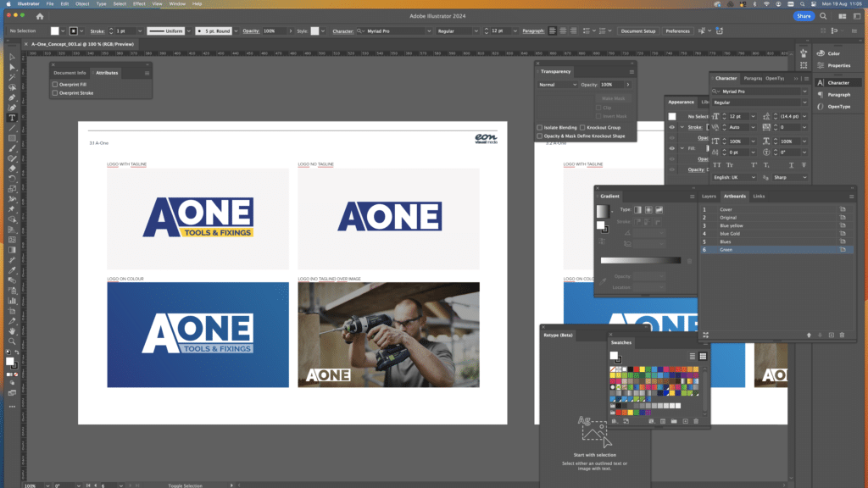Open the Effect menu

[x=139, y=4]
